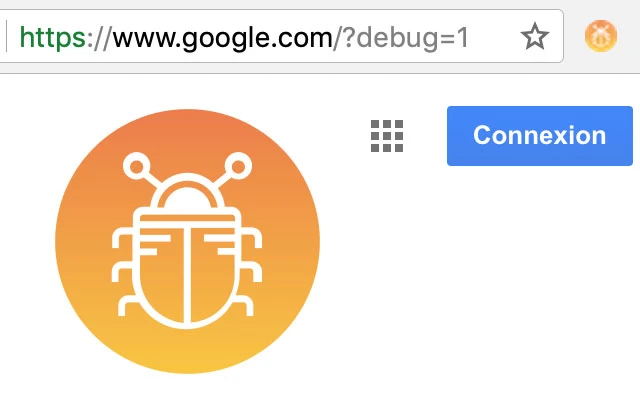The height and width of the screenshot is (400, 640).
Task: Click the "www.google.com" domain in address bar
Action: tap(223, 38)
